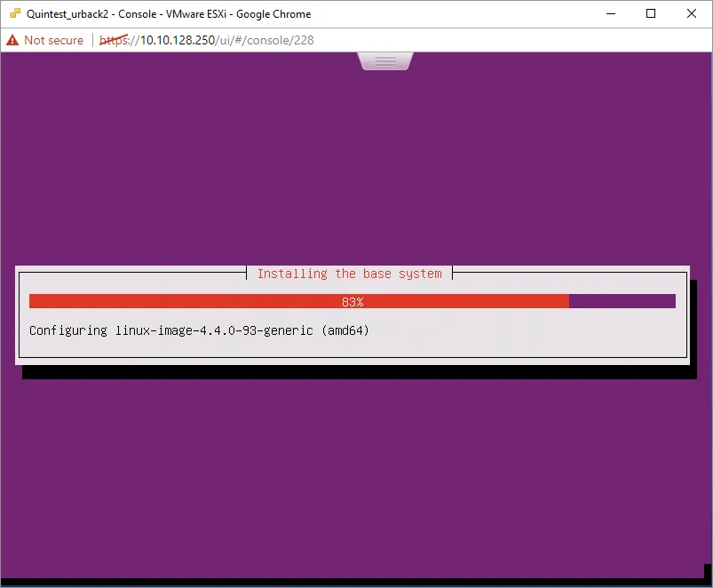Click 'Configuring linux-image-4.4.0-93-generic (amd64)' text
This screenshot has height=588, width=713.
(199, 330)
